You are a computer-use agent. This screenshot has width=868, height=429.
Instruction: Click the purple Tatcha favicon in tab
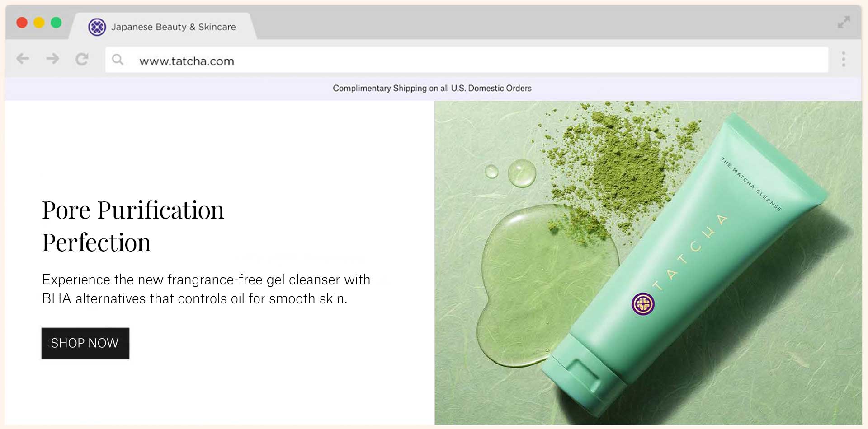pyautogui.click(x=97, y=27)
